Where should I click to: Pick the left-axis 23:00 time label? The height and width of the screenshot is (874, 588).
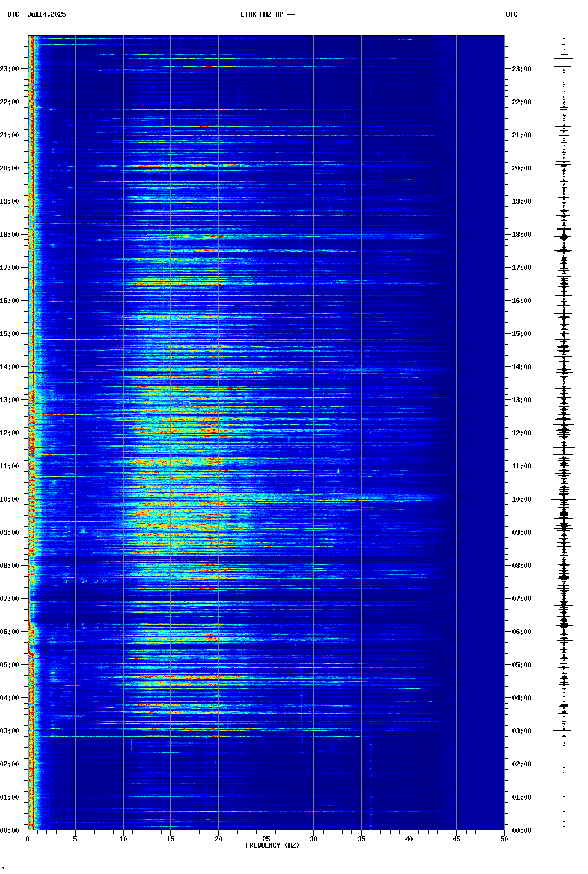tap(9, 69)
